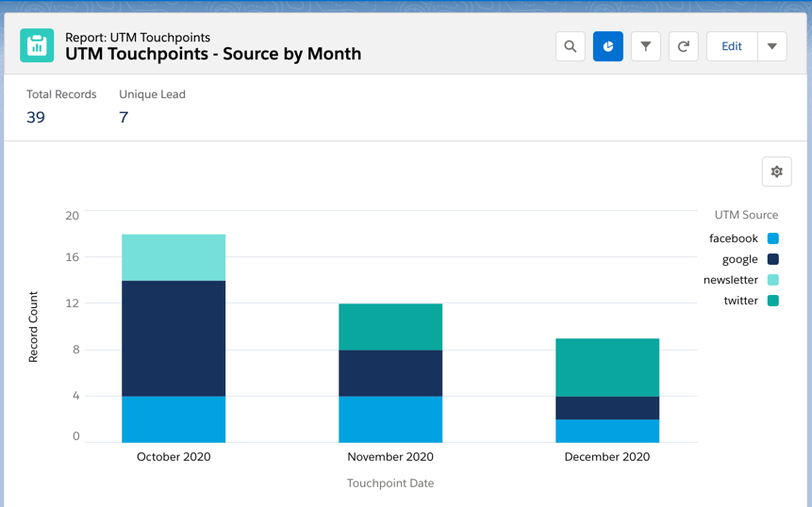Open chart settings gear icon
Viewport: 812px width, 507px height.
coord(776,172)
